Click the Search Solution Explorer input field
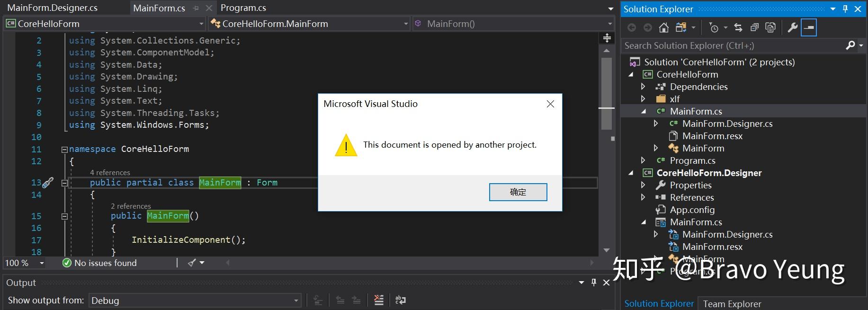Viewport: 868px width, 310px height. tap(733, 45)
